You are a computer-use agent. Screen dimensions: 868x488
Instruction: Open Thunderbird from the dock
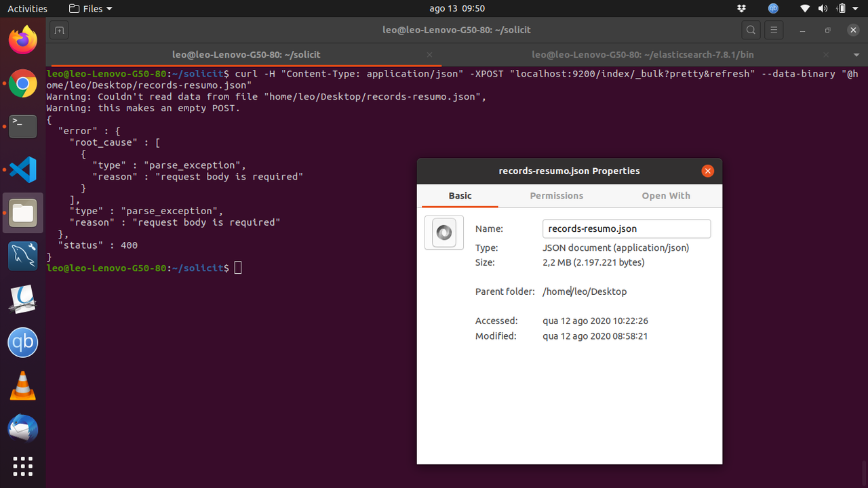click(x=22, y=428)
